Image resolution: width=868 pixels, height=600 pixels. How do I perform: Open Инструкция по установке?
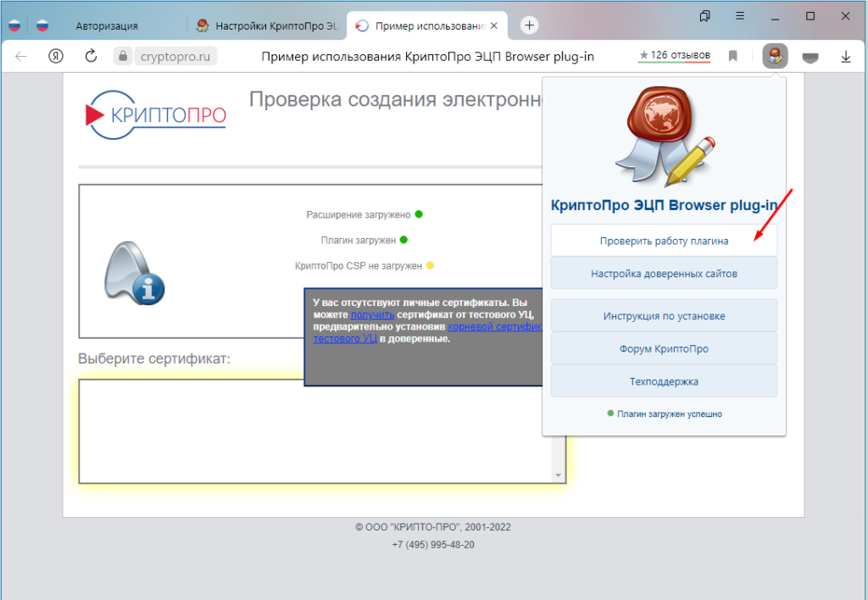pyautogui.click(x=664, y=316)
